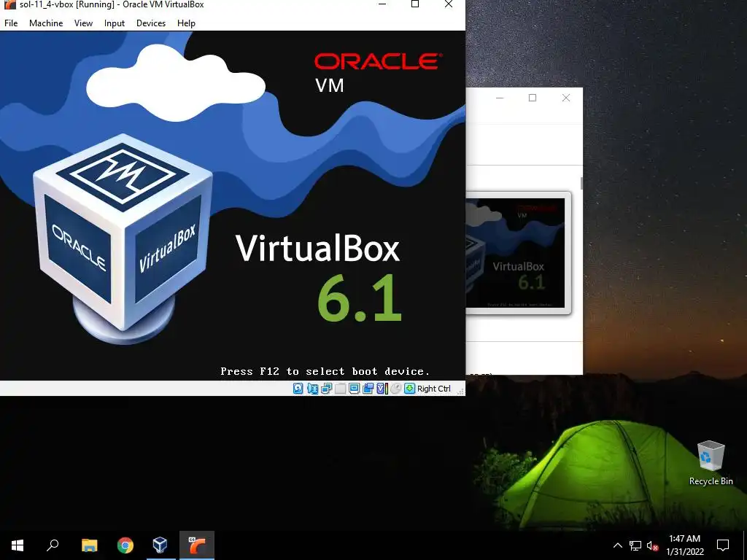Select the Recycle Bin desktop icon
The width and height of the screenshot is (747, 560).
point(711,463)
